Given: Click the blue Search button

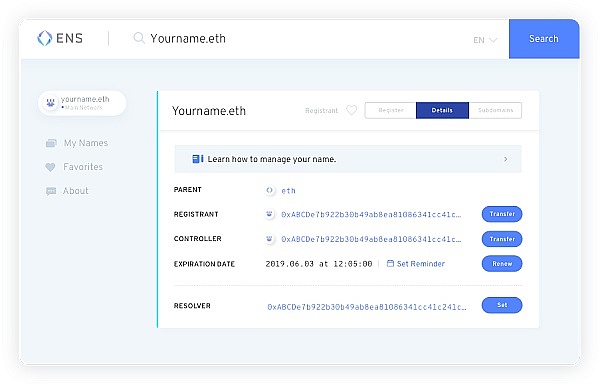Looking at the screenshot, I should (x=544, y=39).
